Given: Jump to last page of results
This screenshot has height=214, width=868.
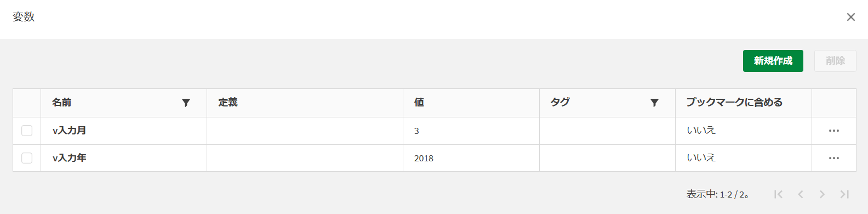Looking at the screenshot, I should click(x=844, y=194).
